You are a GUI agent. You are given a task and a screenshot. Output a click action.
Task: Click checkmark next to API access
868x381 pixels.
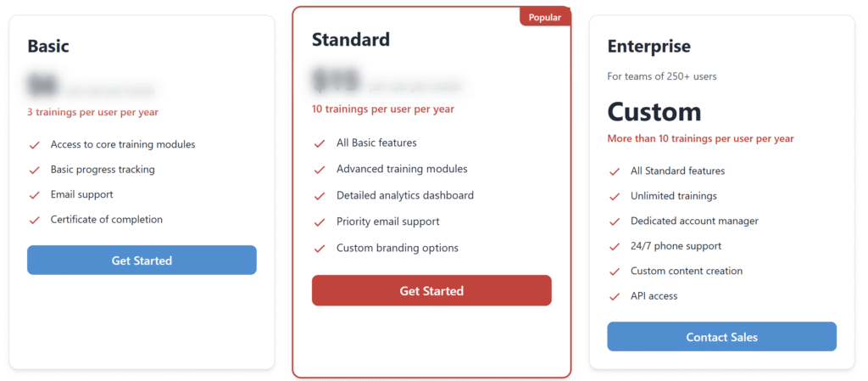point(615,296)
